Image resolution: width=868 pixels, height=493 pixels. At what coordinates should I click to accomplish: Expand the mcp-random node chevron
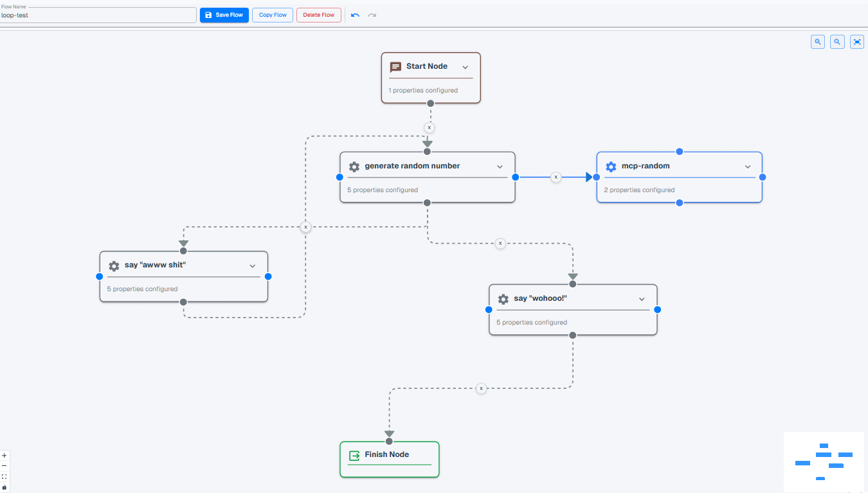(748, 166)
